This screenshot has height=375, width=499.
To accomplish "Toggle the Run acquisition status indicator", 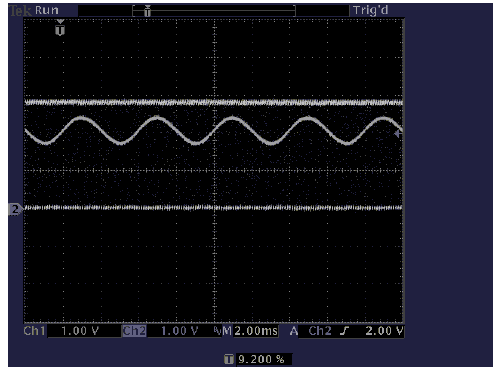I will pyautogui.click(x=47, y=10).
